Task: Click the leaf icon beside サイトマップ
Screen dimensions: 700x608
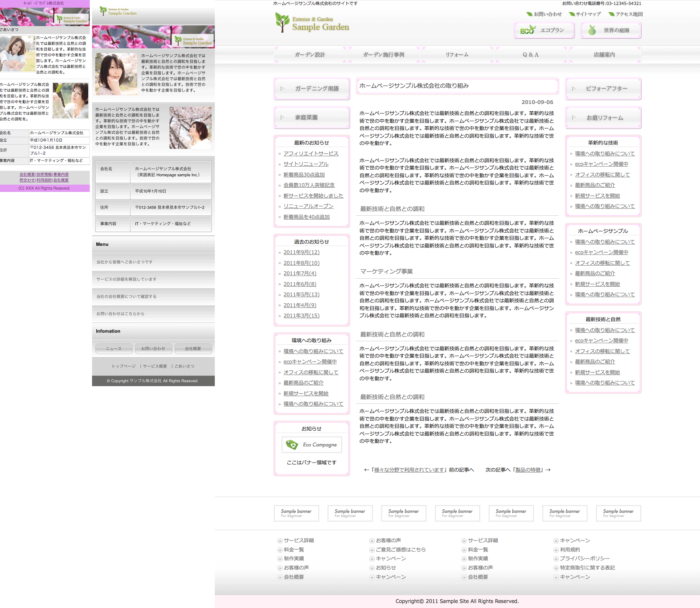Action: click(x=572, y=14)
